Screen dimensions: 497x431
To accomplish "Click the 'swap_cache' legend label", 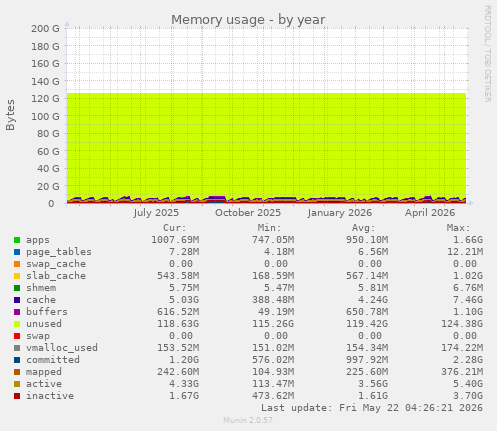I will [x=56, y=264].
